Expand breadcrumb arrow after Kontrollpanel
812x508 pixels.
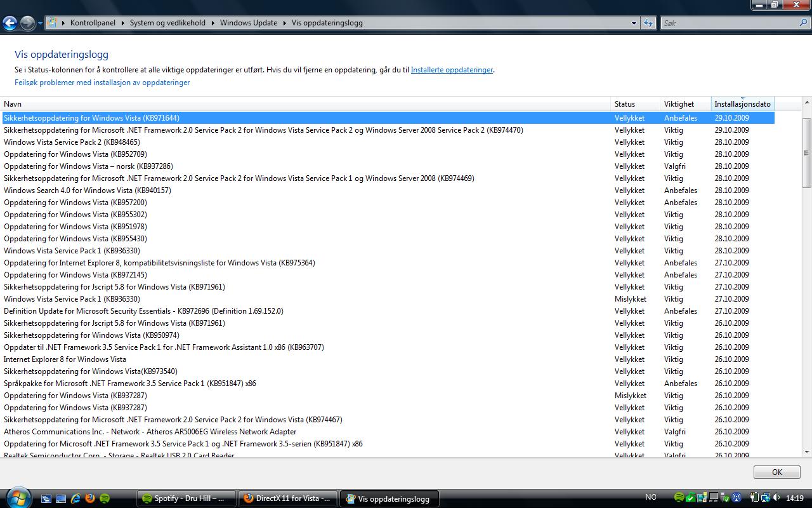coord(122,23)
